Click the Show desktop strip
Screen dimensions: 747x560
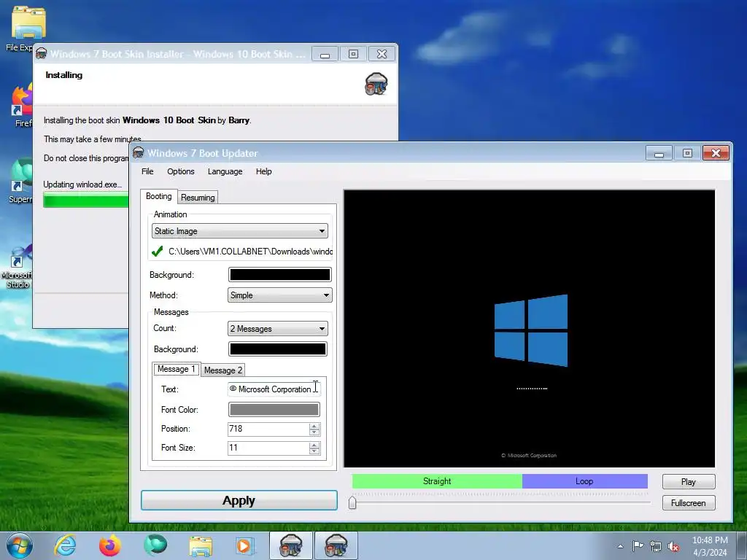click(741, 545)
